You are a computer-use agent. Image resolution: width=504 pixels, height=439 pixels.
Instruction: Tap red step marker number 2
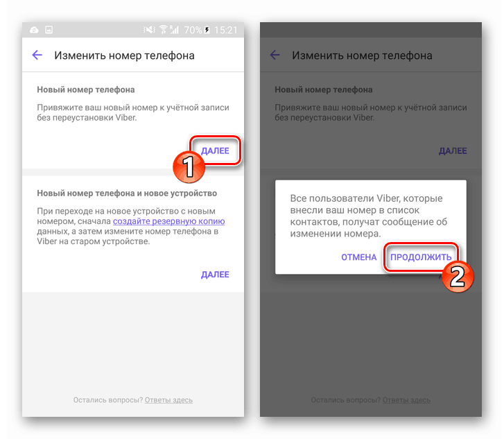click(x=458, y=276)
